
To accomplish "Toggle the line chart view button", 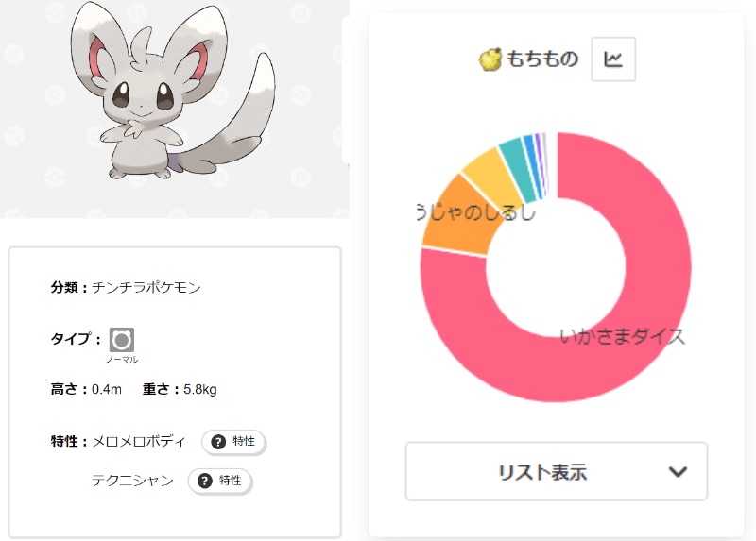I will tap(613, 59).
